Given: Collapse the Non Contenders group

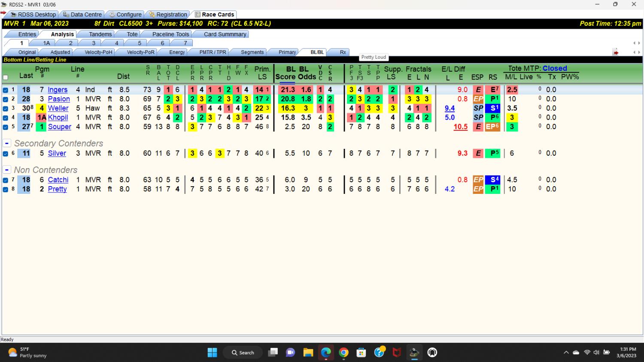Looking at the screenshot, I should coord(7,170).
